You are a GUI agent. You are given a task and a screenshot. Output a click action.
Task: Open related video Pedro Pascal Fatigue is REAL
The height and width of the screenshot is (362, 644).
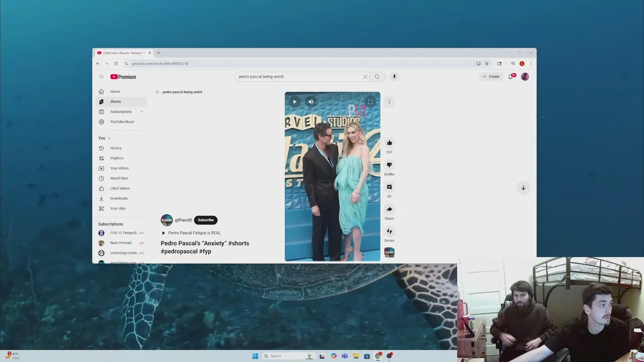pos(191,233)
